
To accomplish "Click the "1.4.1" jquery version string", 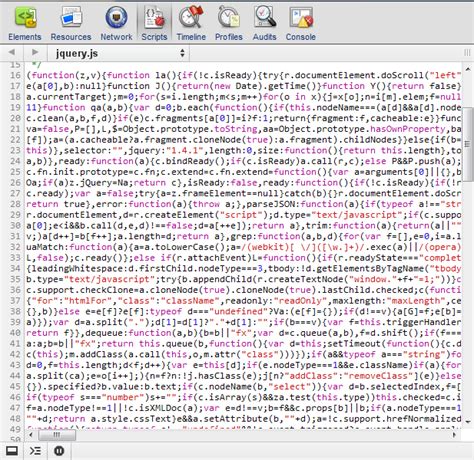I will pyautogui.click(x=184, y=150).
